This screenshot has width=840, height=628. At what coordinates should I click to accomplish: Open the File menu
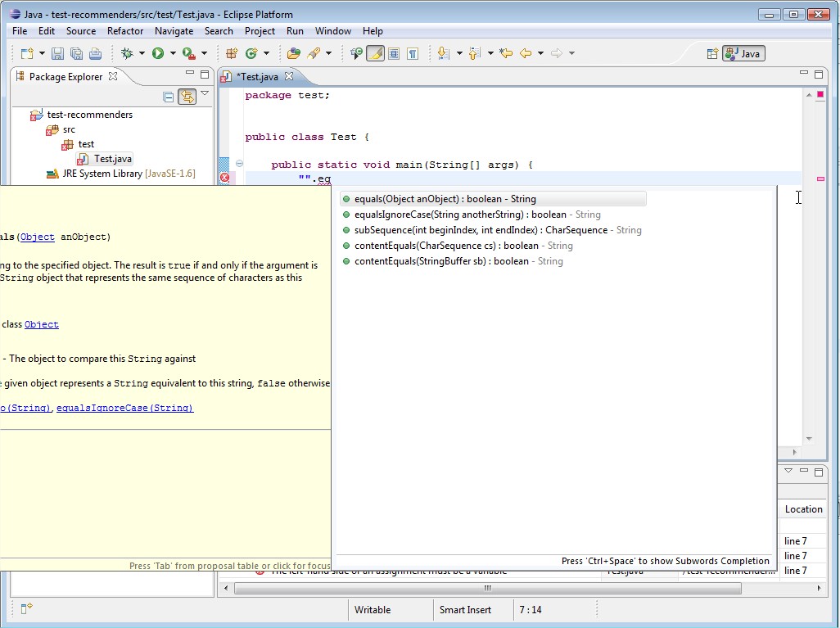20,31
